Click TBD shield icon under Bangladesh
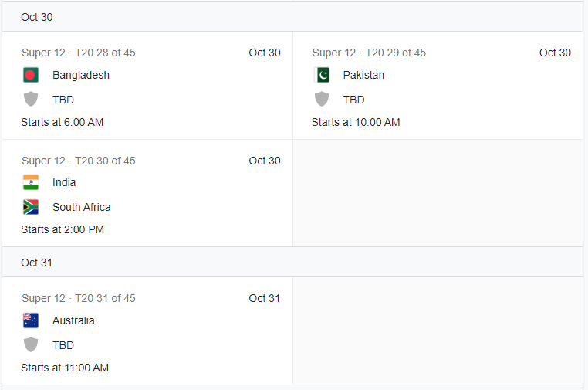 [x=31, y=100]
